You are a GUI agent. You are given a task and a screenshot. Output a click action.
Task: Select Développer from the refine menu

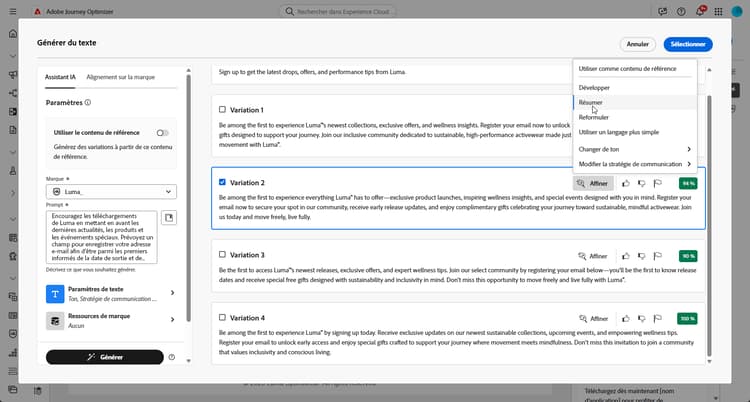[635, 88]
